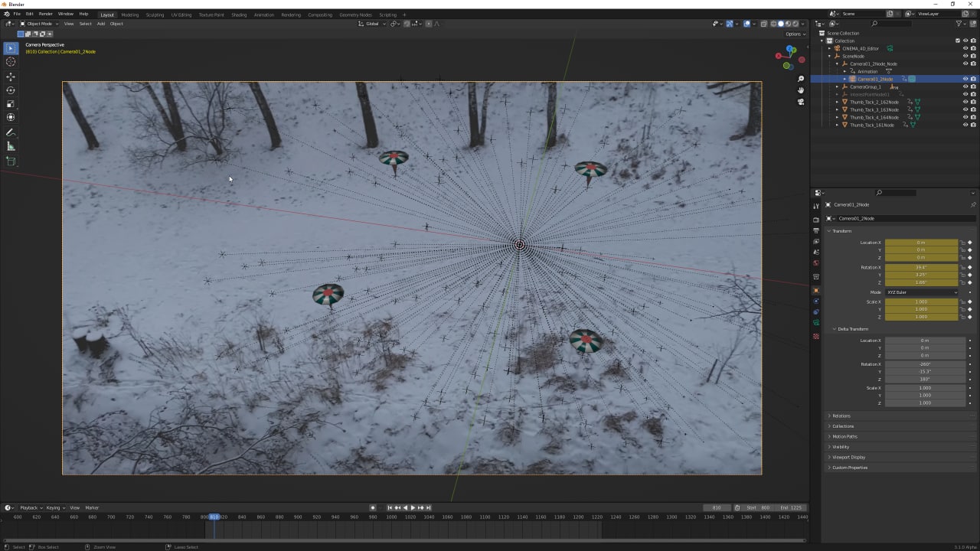Open the viewport Add menu
Viewport: 980px width, 551px height.
(100, 24)
